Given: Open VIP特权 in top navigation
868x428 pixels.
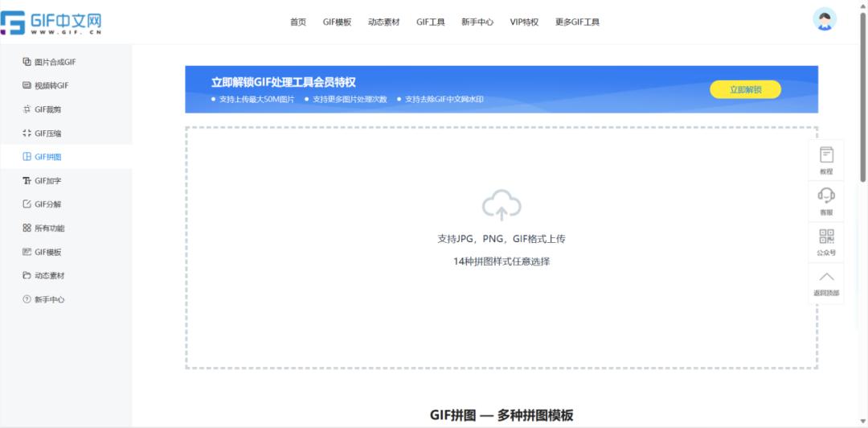Looking at the screenshot, I should click(x=524, y=23).
